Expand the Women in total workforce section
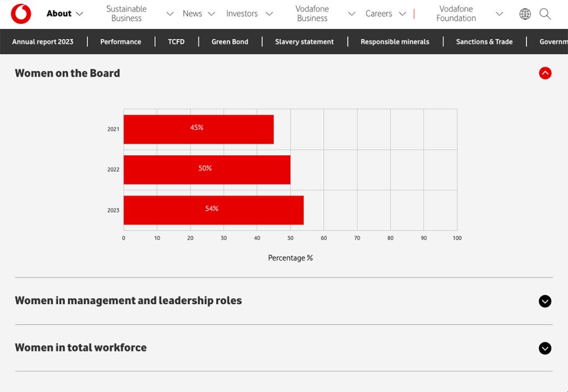The image size is (568, 392). 545,348
